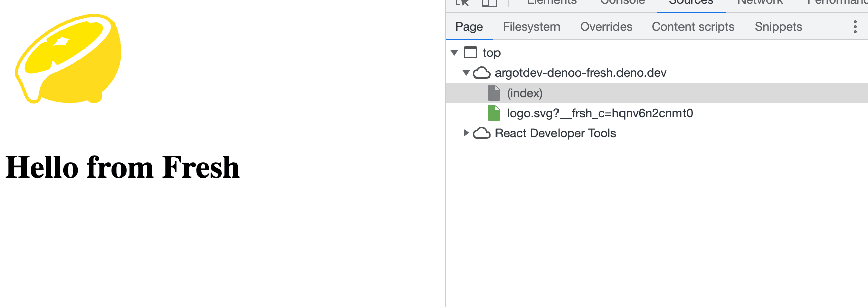Select the argotdev-denoo-fresh.deno.dev label
This screenshot has width=868, height=307.
click(x=581, y=73)
